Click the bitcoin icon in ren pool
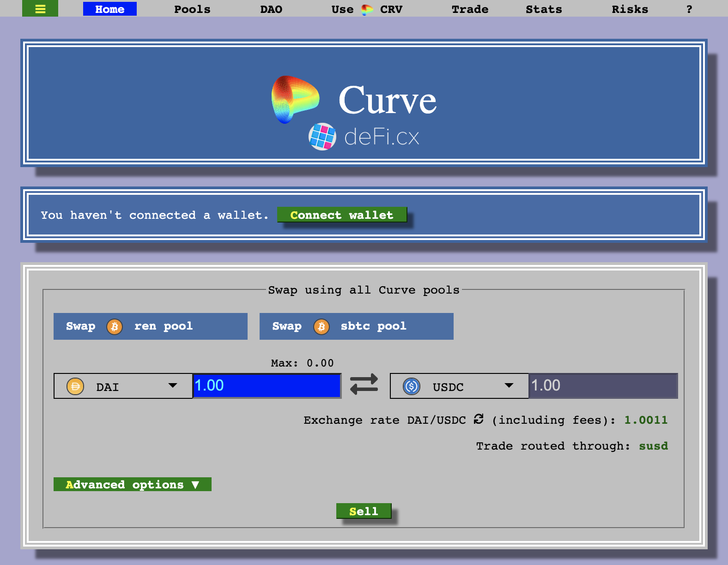Screen dimensions: 728x565 115,327
